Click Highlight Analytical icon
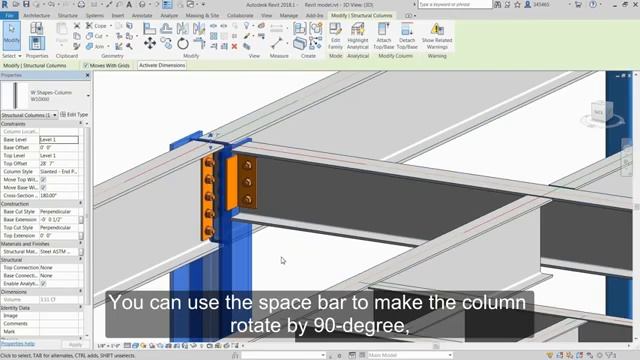 pos(358,36)
